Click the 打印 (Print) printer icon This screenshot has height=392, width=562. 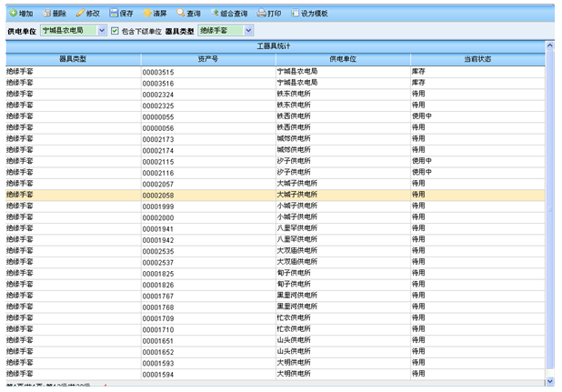[x=262, y=15]
